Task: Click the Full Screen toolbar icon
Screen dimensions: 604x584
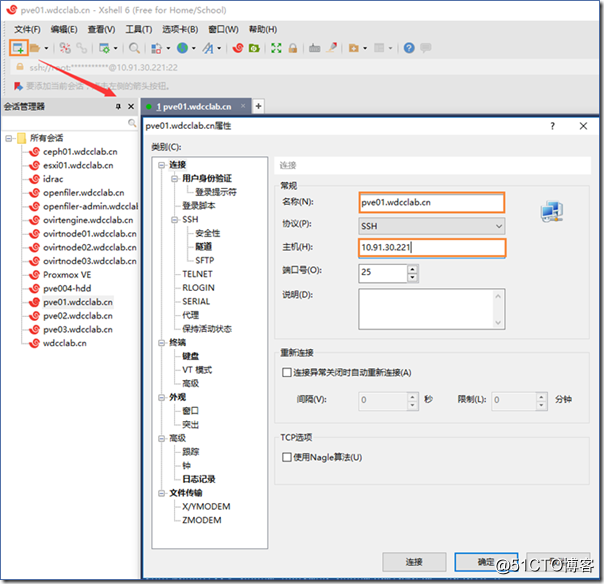Action: click(276, 48)
